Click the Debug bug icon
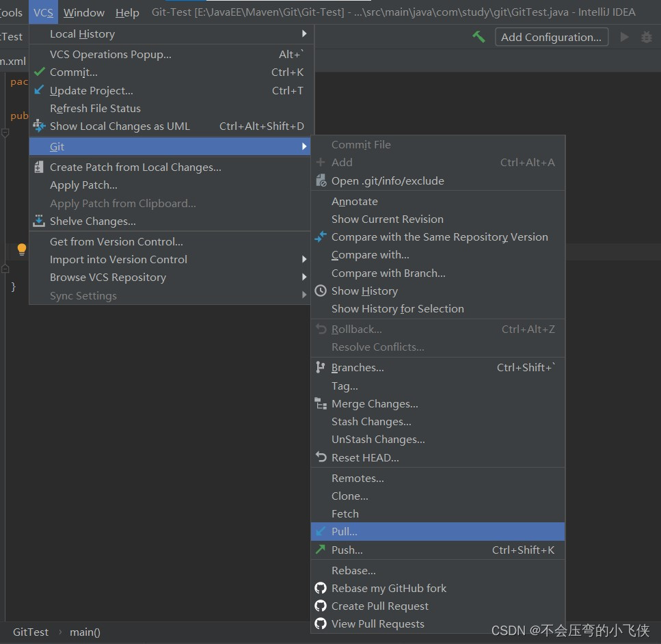The height and width of the screenshot is (644, 661). pyautogui.click(x=646, y=37)
